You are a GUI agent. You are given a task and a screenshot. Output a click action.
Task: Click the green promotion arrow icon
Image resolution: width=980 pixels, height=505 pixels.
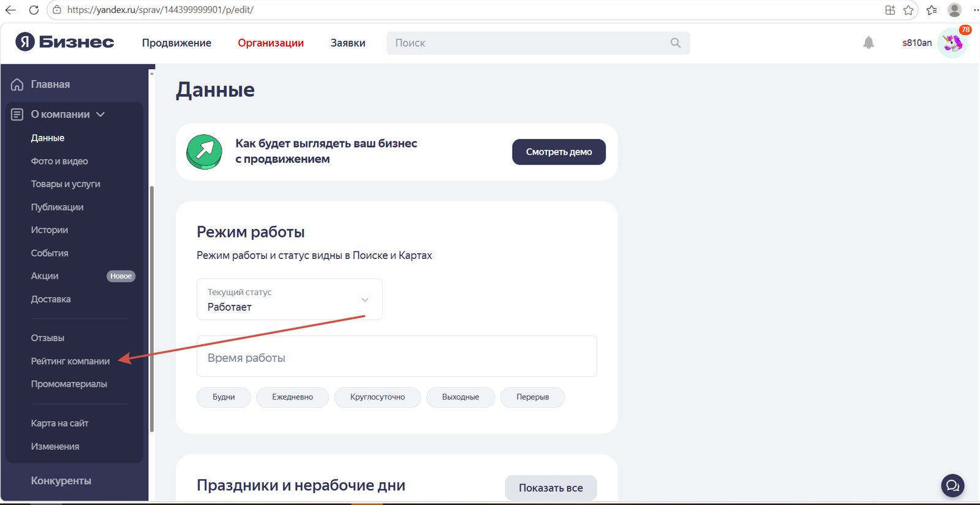(204, 152)
